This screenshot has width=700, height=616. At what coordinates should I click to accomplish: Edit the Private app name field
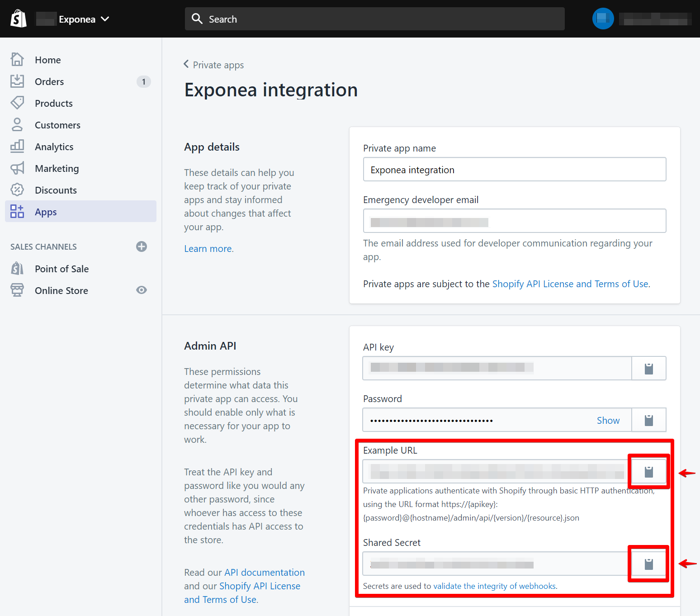(515, 169)
